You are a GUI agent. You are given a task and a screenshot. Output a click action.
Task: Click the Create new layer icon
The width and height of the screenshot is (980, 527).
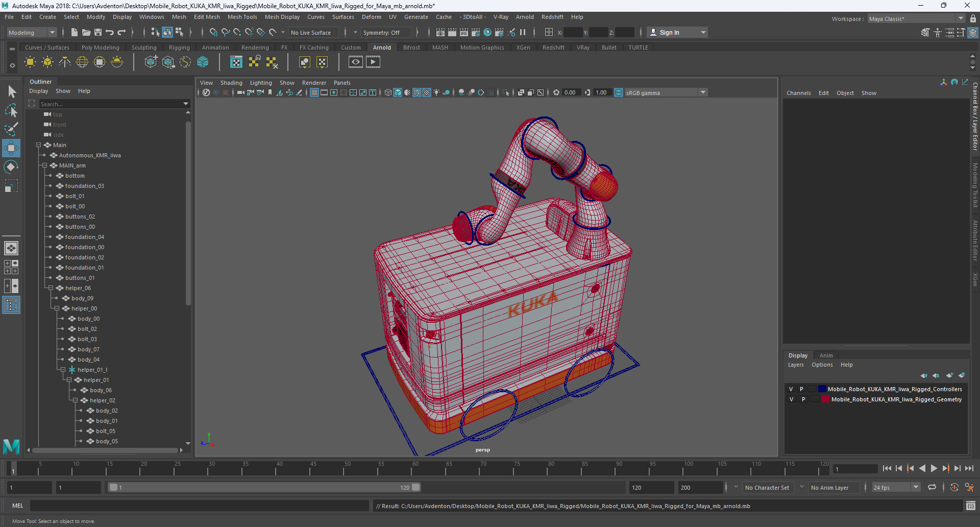pyautogui.click(x=949, y=375)
